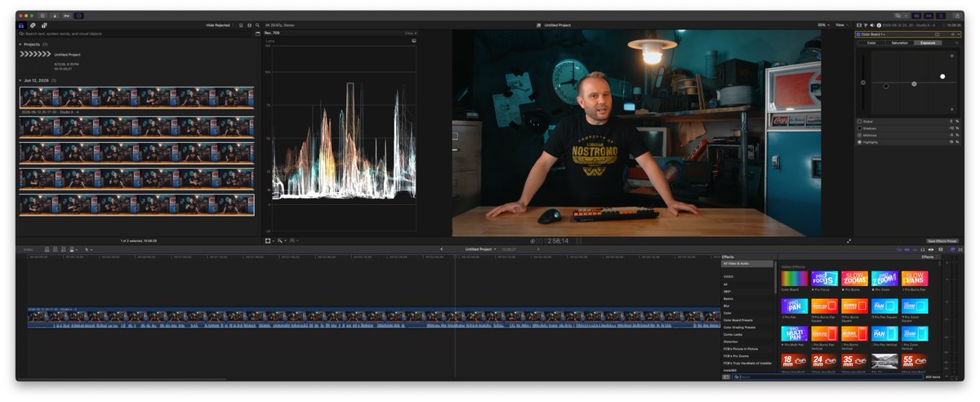Select the Color Board effect thumbnail
This screenshot has width=980, height=402.
(x=794, y=279)
